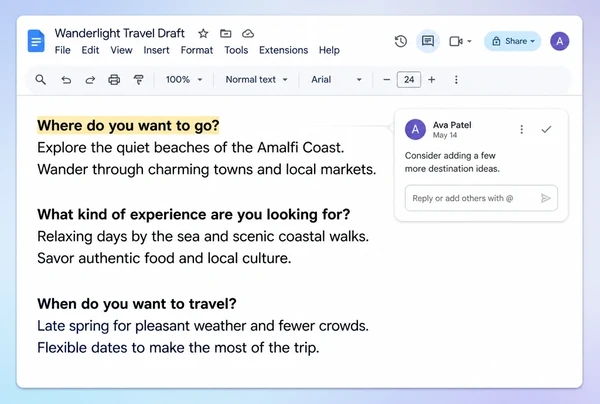600x404 pixels.
Task: Open the Normal text style dropdown
Action: [256, 80]
